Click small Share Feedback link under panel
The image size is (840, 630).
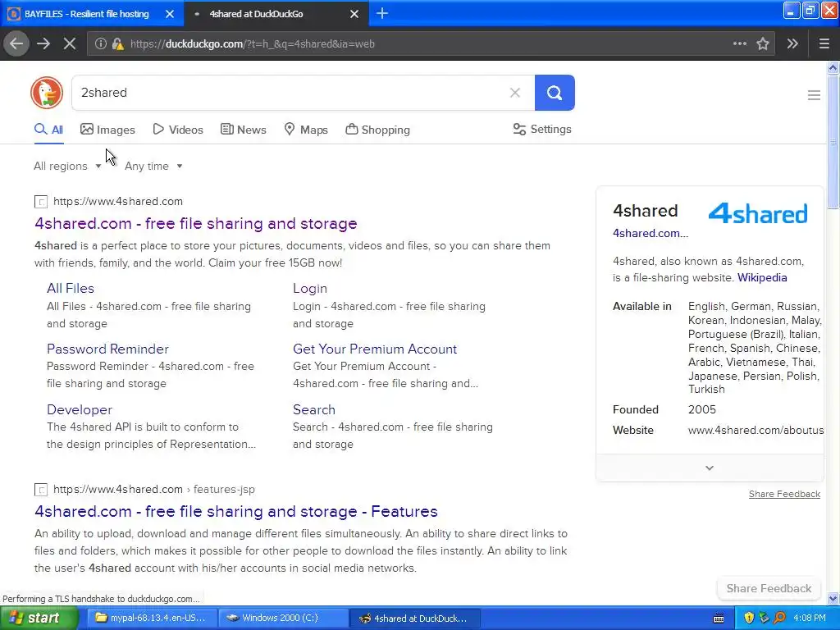pos(784,494)
